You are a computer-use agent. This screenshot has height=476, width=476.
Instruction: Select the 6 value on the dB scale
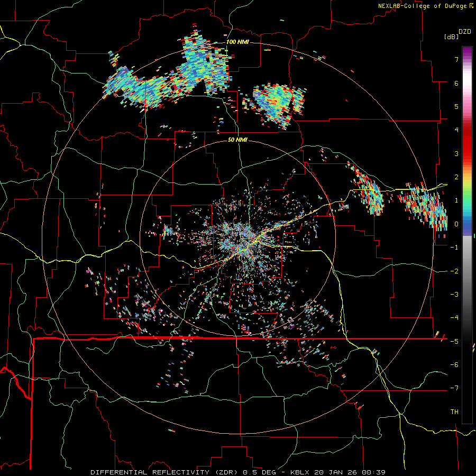point(456,83)
